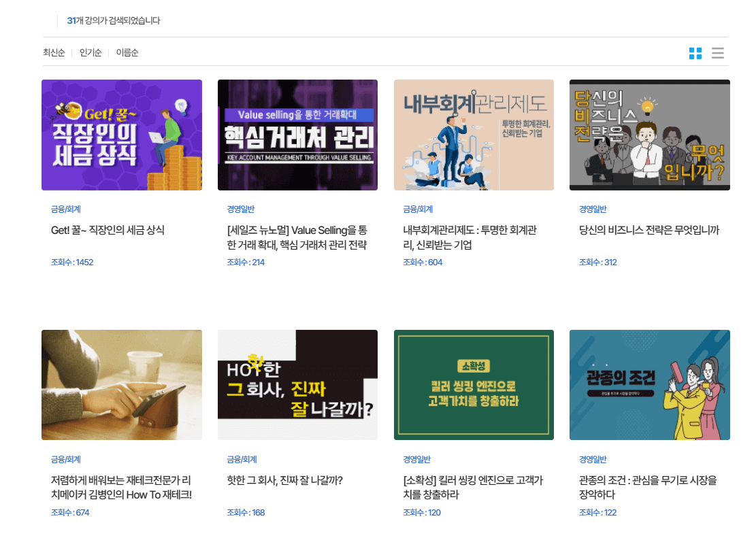Open title link 내부회계관리제도 : 투명한 회계관리
Image resolution: width=756 pixels, height=540 pixels.
(x=470, y=237)
